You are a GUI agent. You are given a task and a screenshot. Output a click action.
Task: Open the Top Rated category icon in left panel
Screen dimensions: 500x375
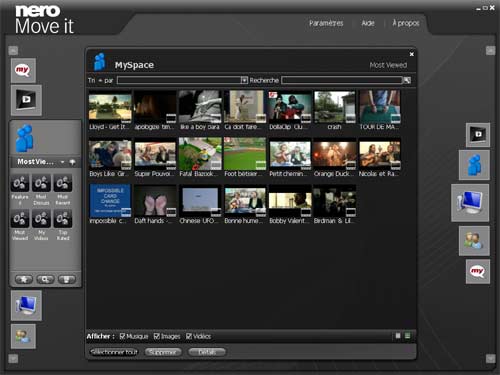point(63,219)
